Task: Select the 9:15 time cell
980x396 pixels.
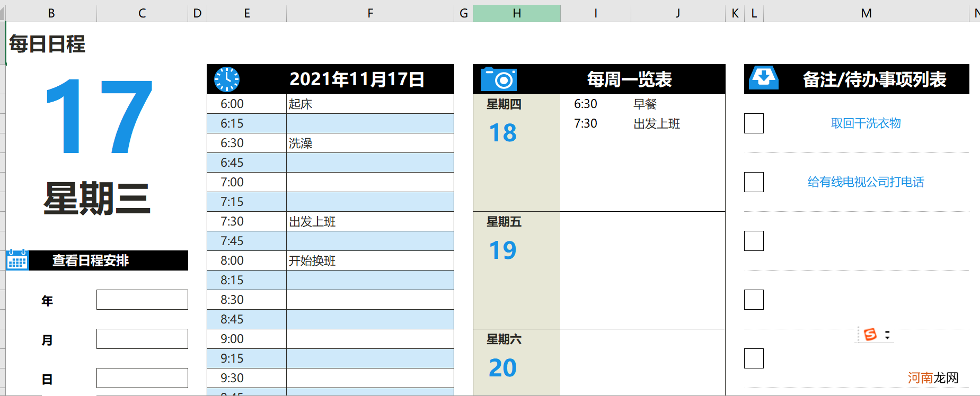Action: pyautogui.click(x=247, y=358)
